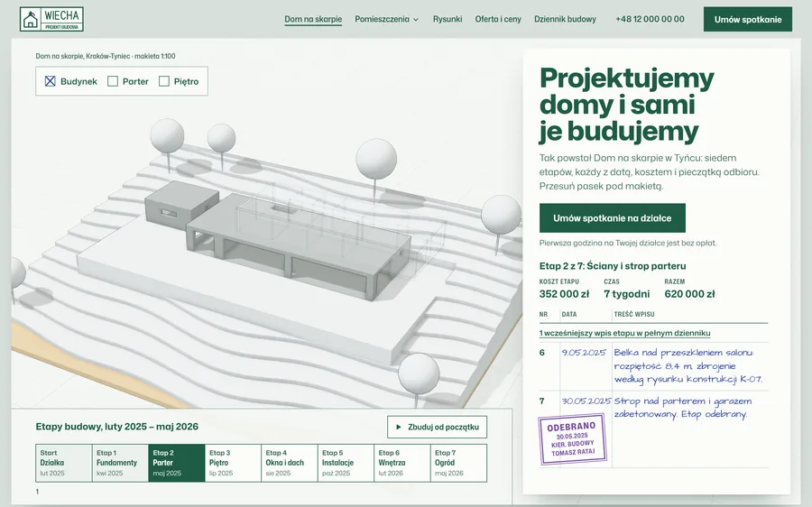Click the 352 000 zł stage cost value
The height and width of the screenshot is (507, 812).
coord(564,294)
